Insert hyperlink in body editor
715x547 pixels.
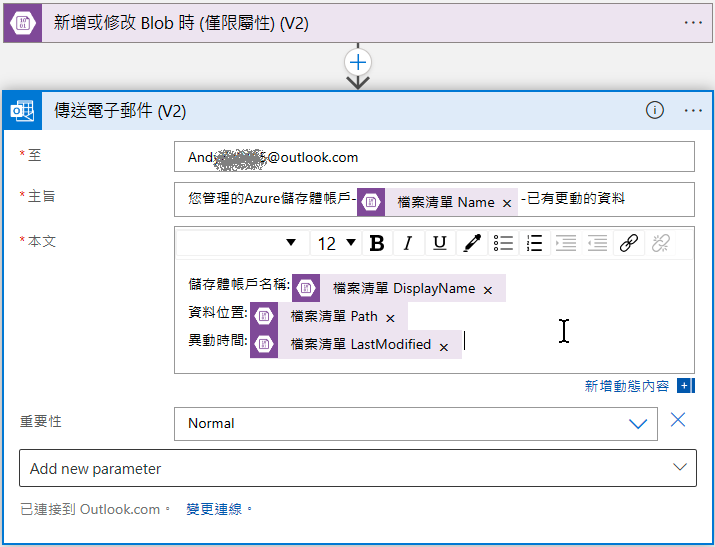coord(628,243)
